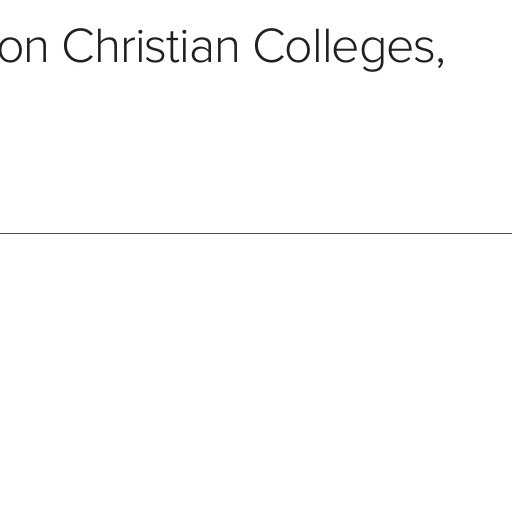This screenshot has height=512, width=512.
Task: Click the capital "C" in "Colleges"
Action: point(270,46)
